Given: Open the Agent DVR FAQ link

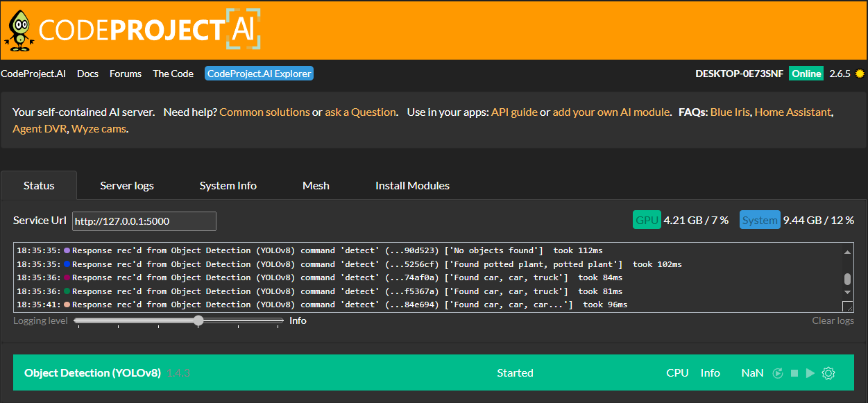Looking at the screenshot, I should pyautogui.click(x=40, y=128).
